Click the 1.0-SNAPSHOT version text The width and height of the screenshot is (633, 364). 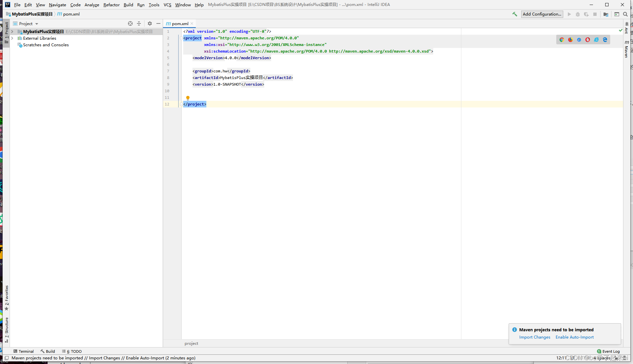point(227,84)
